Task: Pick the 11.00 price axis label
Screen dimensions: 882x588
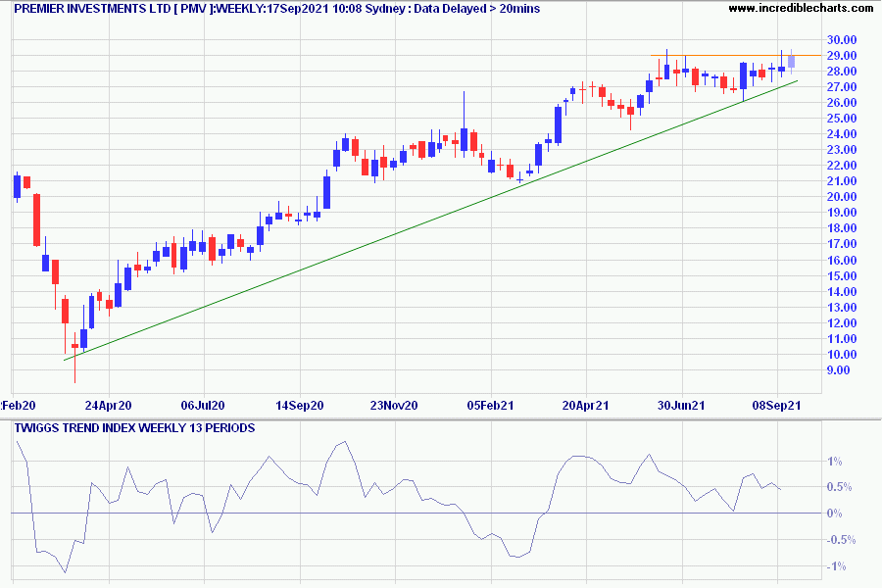Action: (x=842, y=339)
